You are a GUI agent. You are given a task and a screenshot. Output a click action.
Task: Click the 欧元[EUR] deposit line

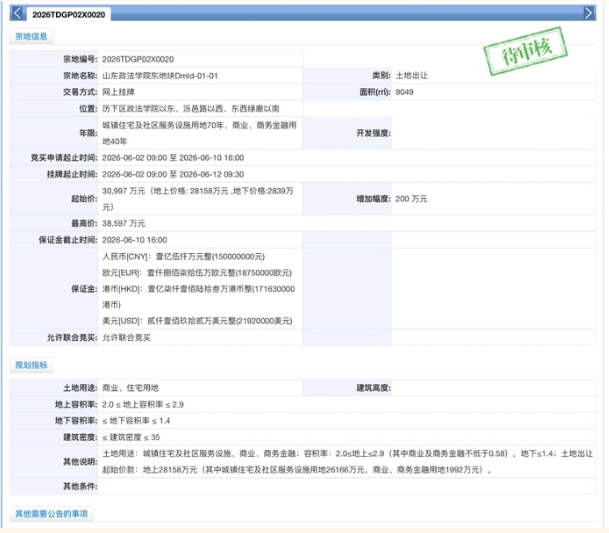click(197, 273)
